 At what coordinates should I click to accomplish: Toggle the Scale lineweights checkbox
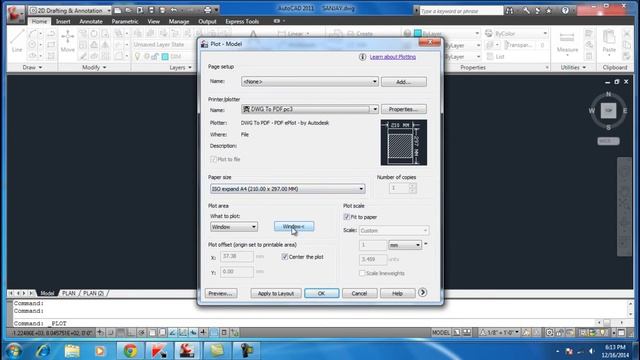[362, 273]
